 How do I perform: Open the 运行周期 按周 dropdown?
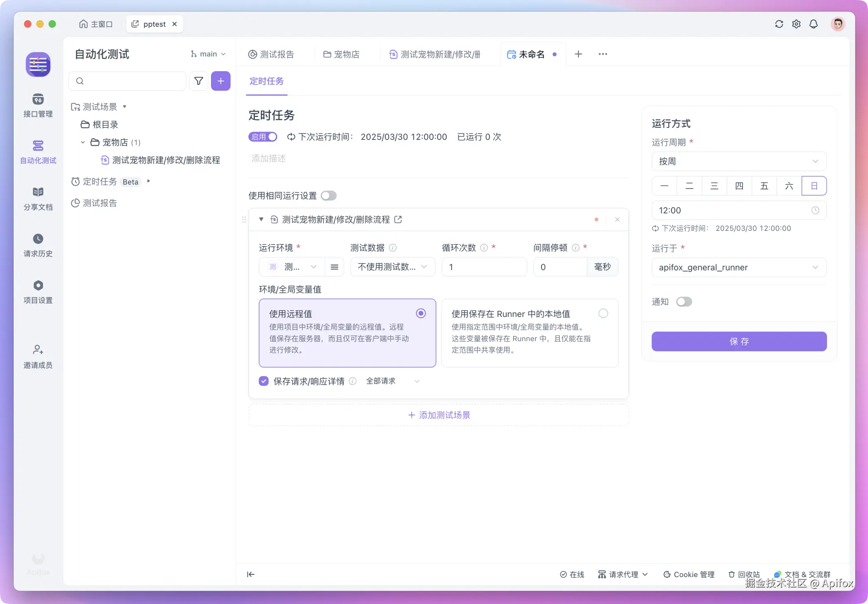click(739, 161)
